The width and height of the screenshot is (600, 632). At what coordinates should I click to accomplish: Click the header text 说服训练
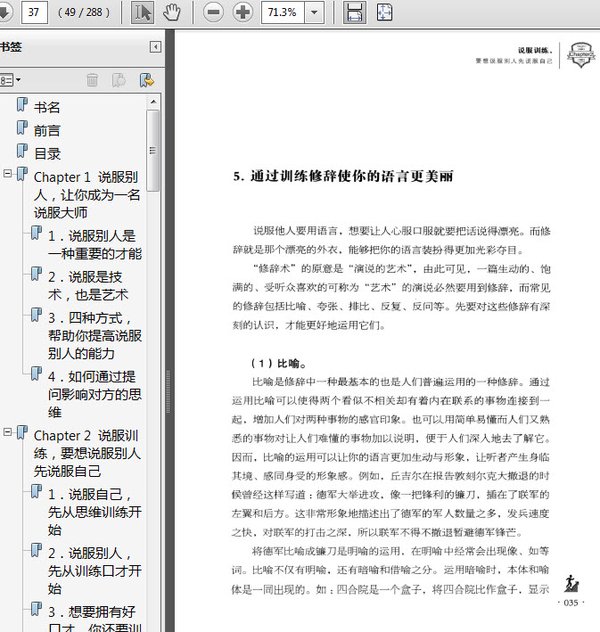click(x=534, y=50)
